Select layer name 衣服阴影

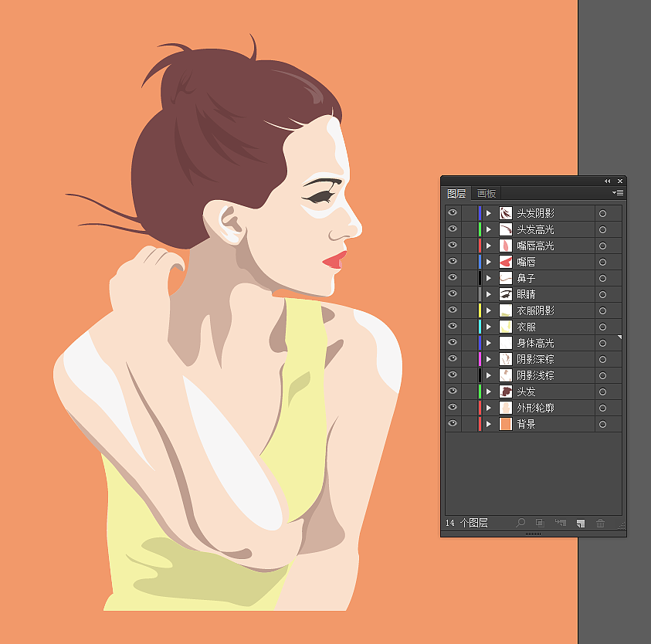(535, 310)
